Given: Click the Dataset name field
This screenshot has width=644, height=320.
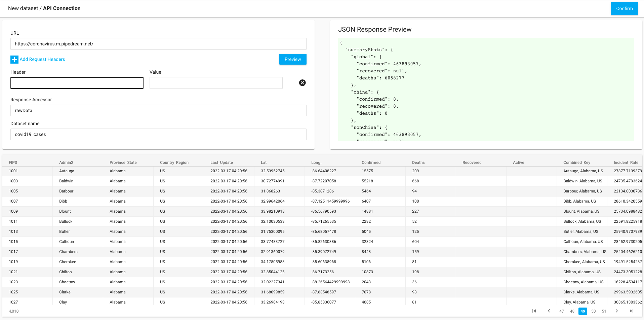Looking at the screenshot, I should (x=158, y=134).
